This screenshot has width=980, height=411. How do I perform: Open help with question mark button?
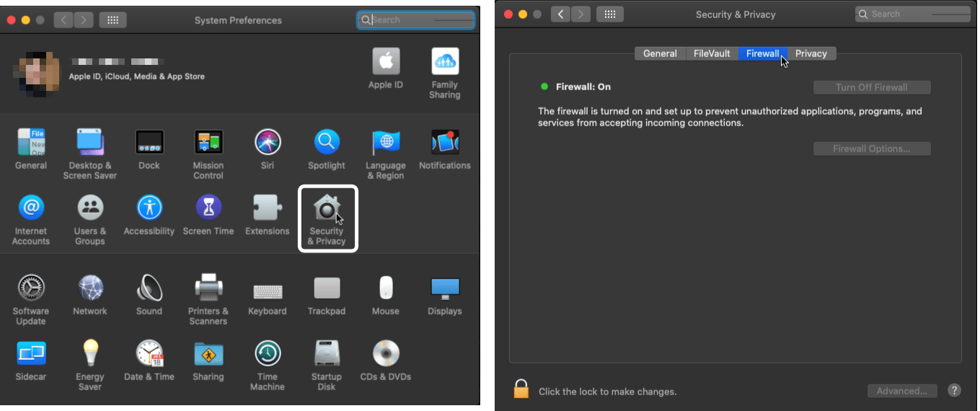[955, 390]
